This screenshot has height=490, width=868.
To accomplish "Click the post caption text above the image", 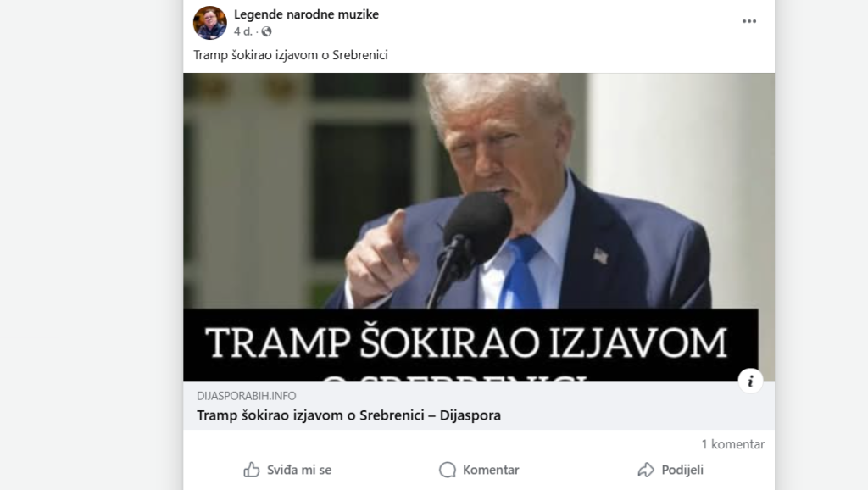I will [x=291, y=55].
